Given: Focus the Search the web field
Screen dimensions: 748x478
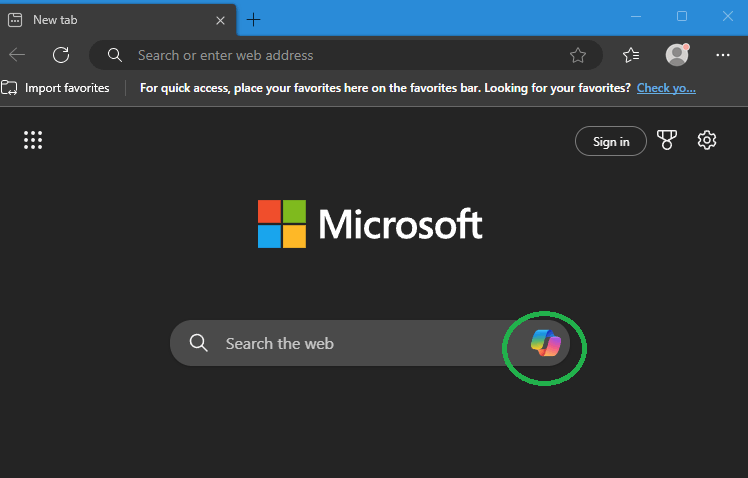Looking at the screenshot, I should coord(370,343).
